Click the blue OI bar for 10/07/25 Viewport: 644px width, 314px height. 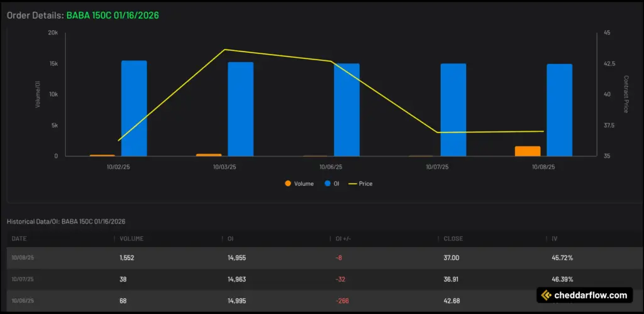pos(453,110)
